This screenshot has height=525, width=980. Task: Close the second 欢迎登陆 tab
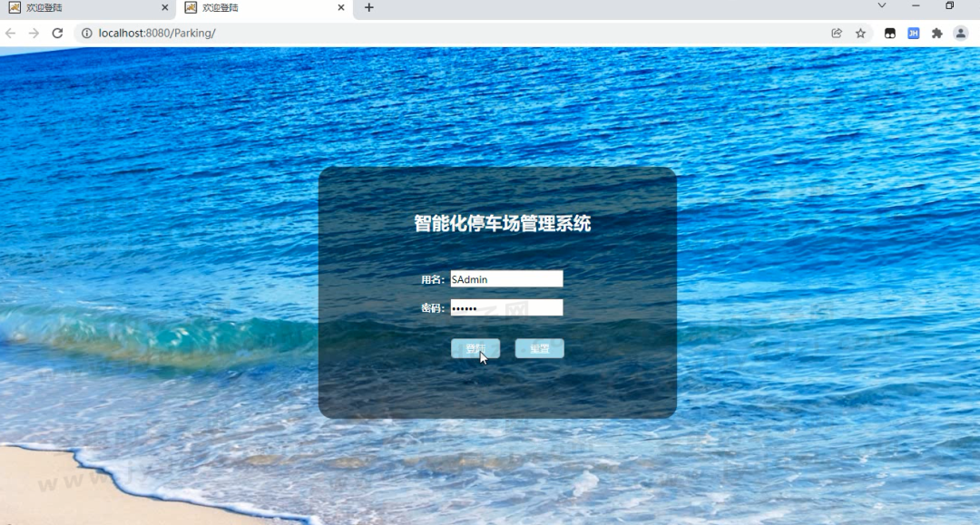click(x=341, y=7)
